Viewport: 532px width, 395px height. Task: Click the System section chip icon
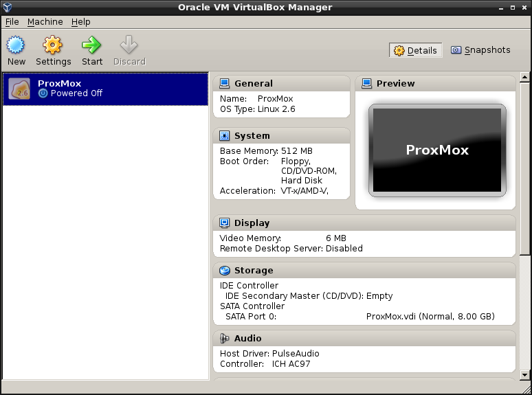pyautogui.click(x=224, y=135)
